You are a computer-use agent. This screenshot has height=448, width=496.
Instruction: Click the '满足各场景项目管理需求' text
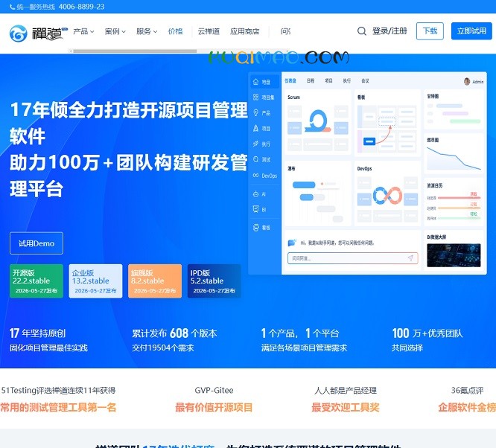pos(304,348)
